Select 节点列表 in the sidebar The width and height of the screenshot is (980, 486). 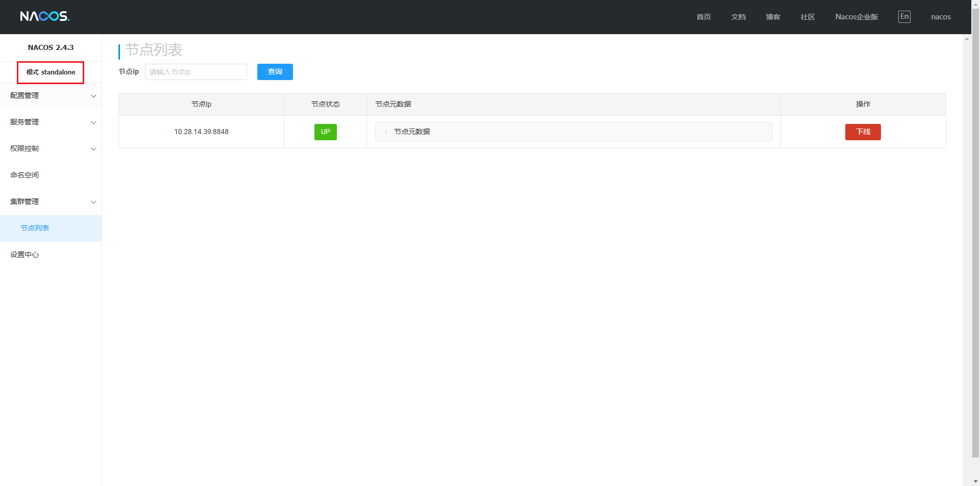[35, 228]
